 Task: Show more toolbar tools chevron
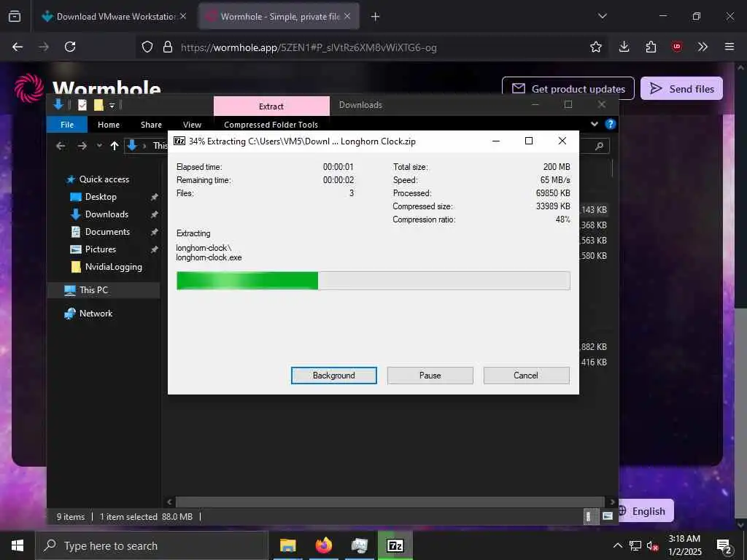pyautogui.click(x=703, y=47)
